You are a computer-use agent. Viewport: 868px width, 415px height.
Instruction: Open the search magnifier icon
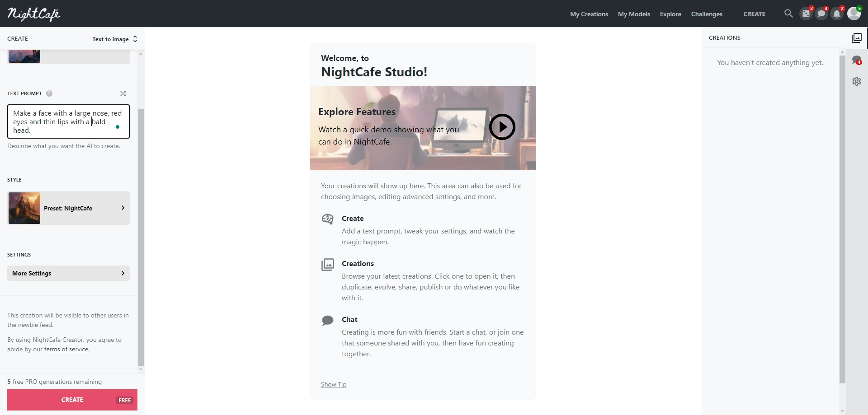(788, 14)
